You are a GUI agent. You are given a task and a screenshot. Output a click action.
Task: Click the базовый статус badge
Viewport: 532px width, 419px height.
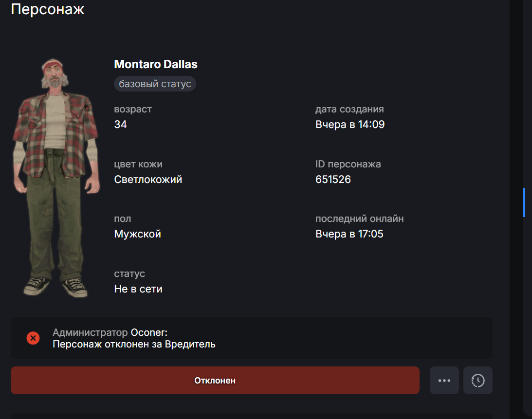pyautogui.click(x=155, y=84)
